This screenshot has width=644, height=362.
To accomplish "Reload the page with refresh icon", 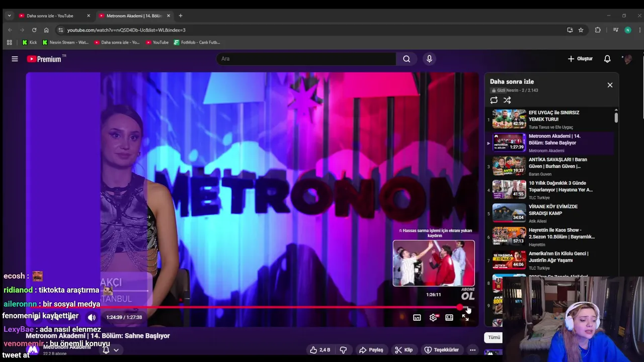I will (x=34, y=30).
